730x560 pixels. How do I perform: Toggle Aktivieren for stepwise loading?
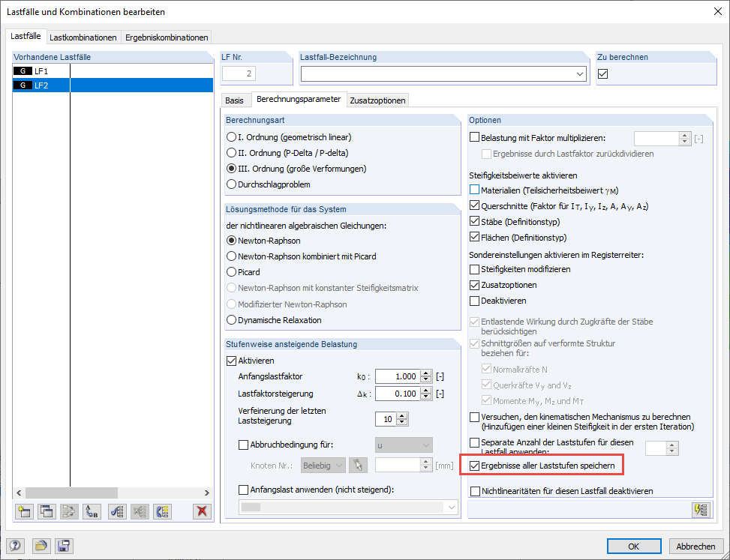click(231, 361)
